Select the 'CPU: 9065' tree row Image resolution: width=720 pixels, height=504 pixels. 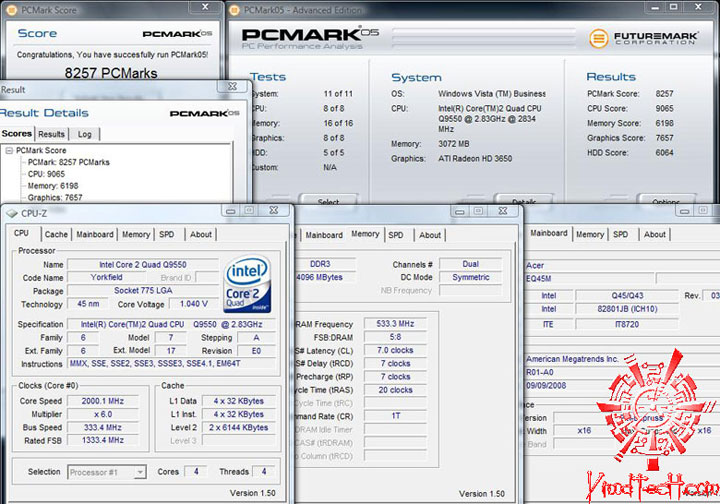pos(46,174)
